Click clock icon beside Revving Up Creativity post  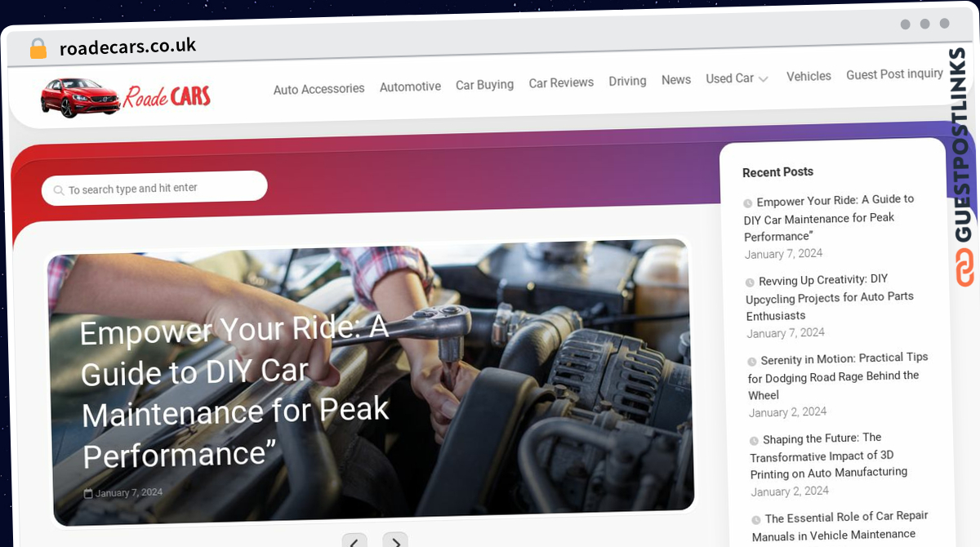750,282
